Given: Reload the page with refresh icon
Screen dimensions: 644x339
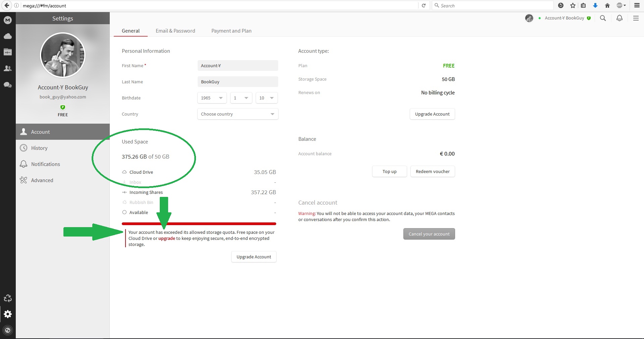Looking at the screenshot, I should 424,5.
